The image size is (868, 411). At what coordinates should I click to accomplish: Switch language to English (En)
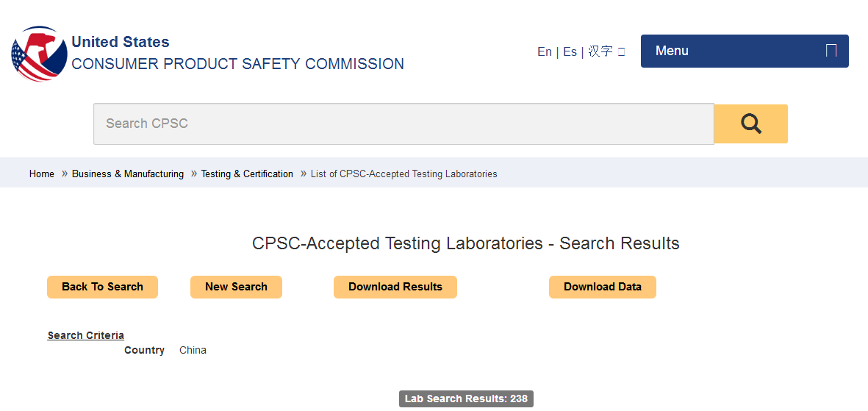pos(544,51)
